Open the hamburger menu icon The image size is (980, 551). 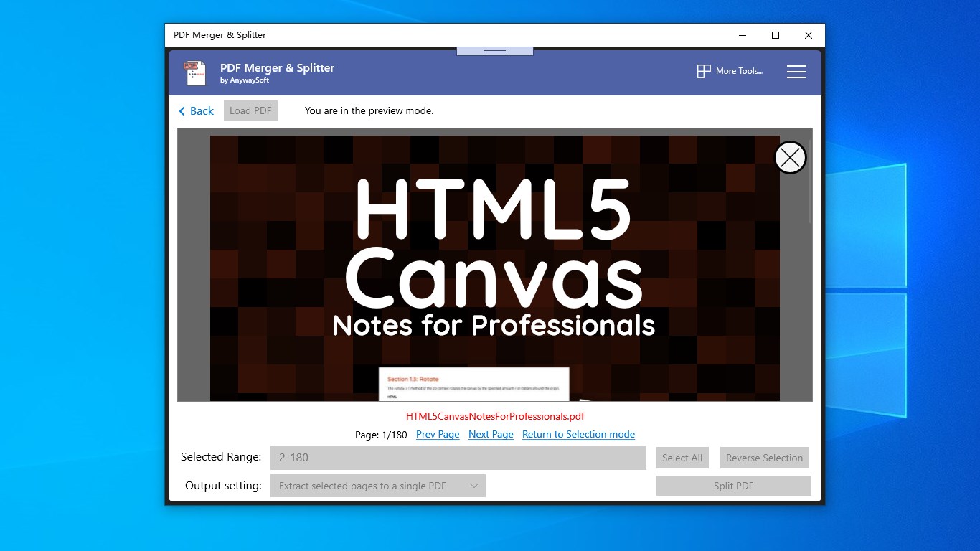pyautogui.click(x=796, y=71)
